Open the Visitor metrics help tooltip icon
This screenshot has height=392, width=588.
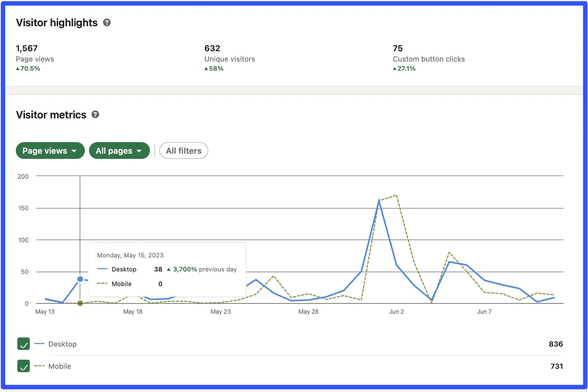pos(95,115)
